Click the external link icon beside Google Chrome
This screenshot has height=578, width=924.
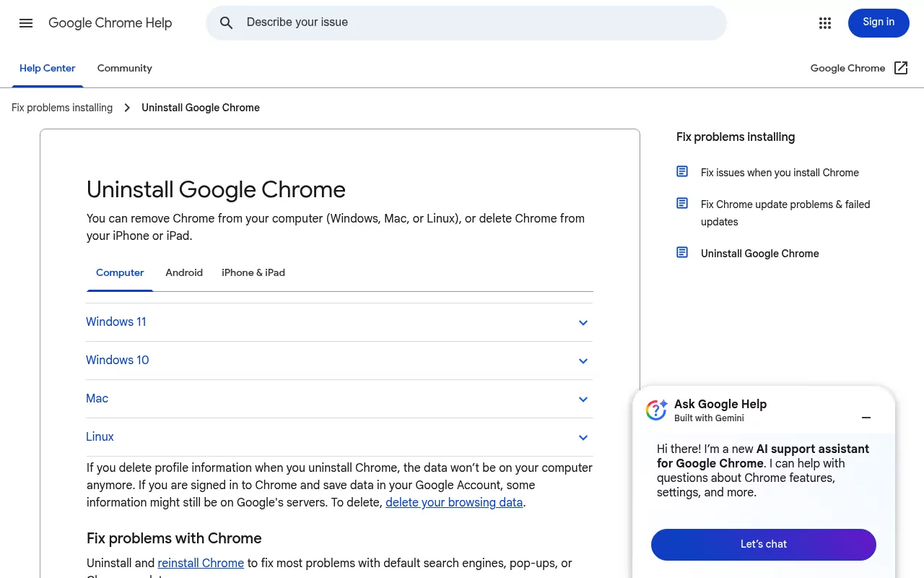pos(901,68)
